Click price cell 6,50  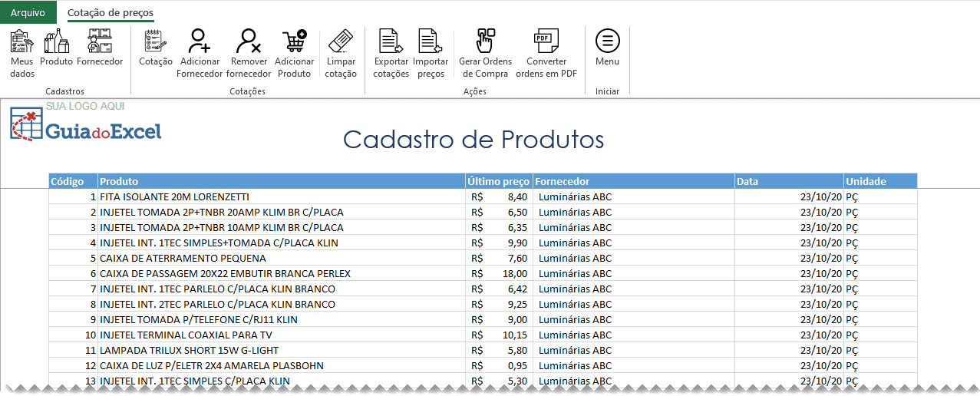click(x=499, y=212)
